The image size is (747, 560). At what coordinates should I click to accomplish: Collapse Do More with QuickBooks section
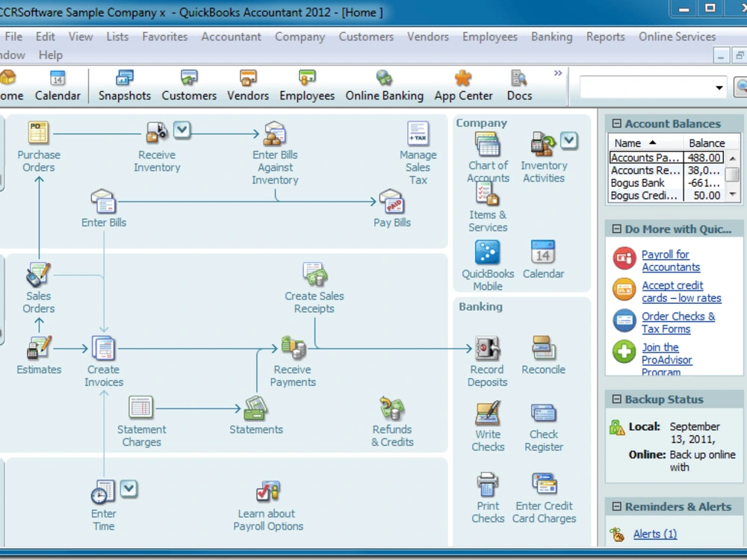coord(616,229)
